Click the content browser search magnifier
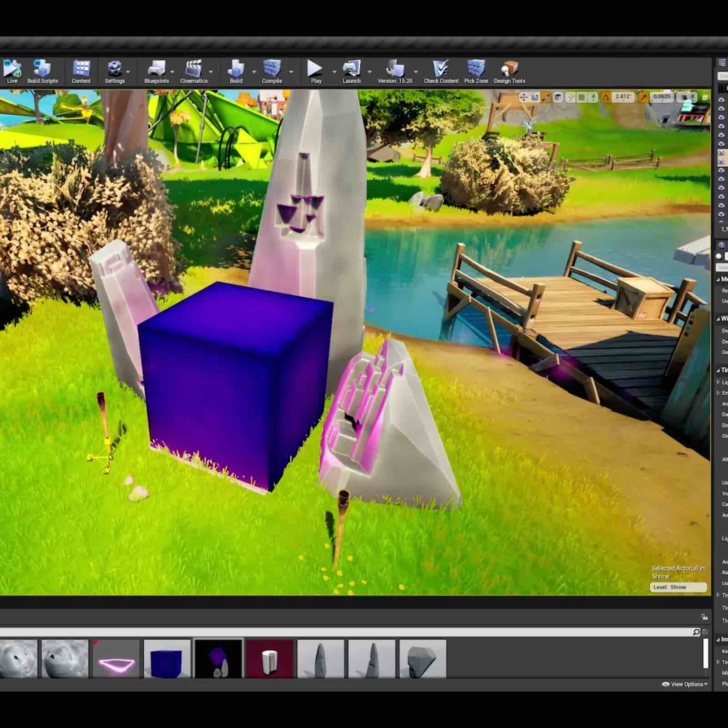Viewport: 728px width, 728px height. [x=696, y=632]
